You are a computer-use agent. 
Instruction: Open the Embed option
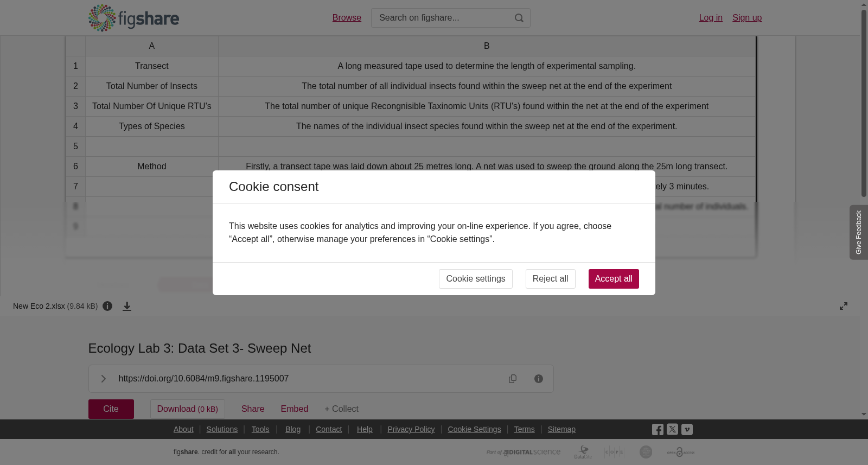pyautogui.click(x=295, y=409)
